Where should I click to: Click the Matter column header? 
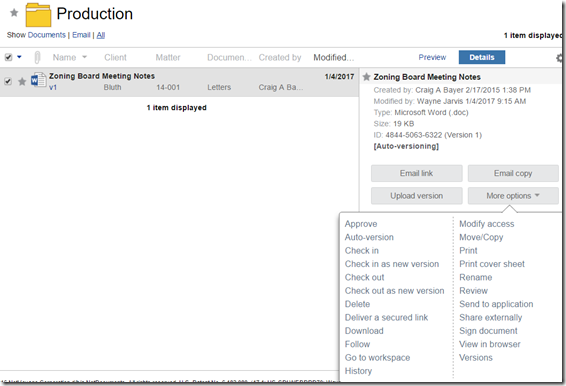coord(168,57)
